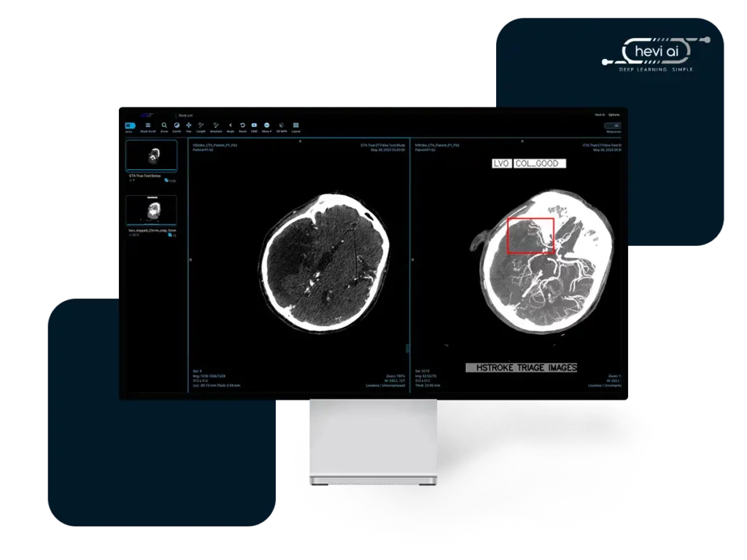This screenshot has height=560, width=747.
Task: Select the CTA-True-Test-Series thumbnail
Action: 152,155
